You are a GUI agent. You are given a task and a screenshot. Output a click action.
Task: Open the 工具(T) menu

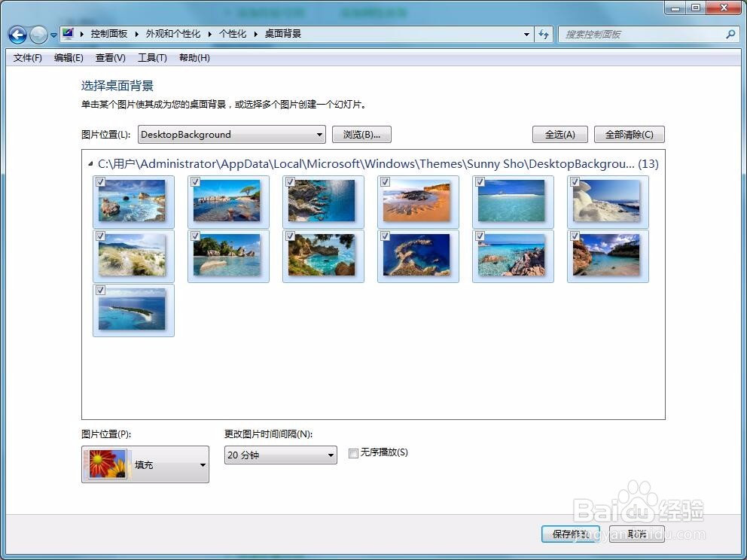152,58
